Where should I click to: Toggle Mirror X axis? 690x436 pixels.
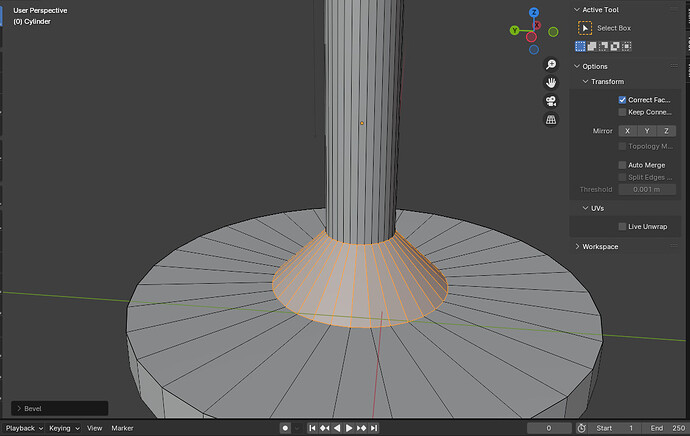tap(628, 131)
